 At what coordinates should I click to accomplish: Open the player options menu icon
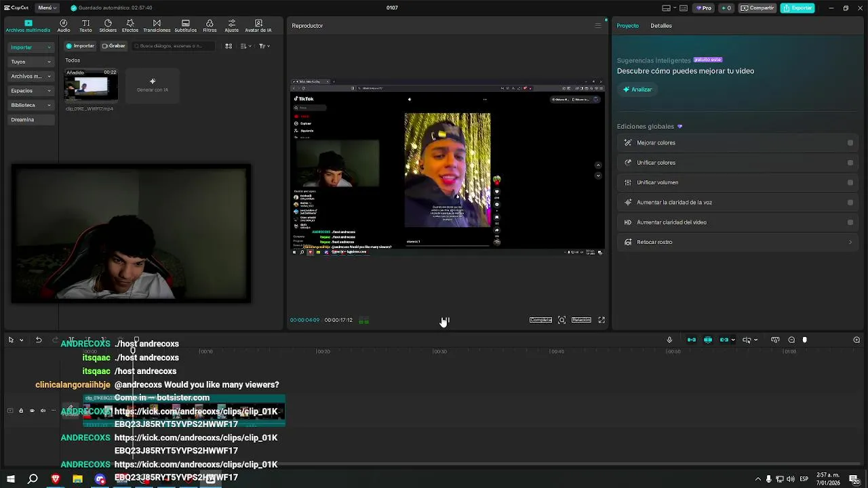597,26
